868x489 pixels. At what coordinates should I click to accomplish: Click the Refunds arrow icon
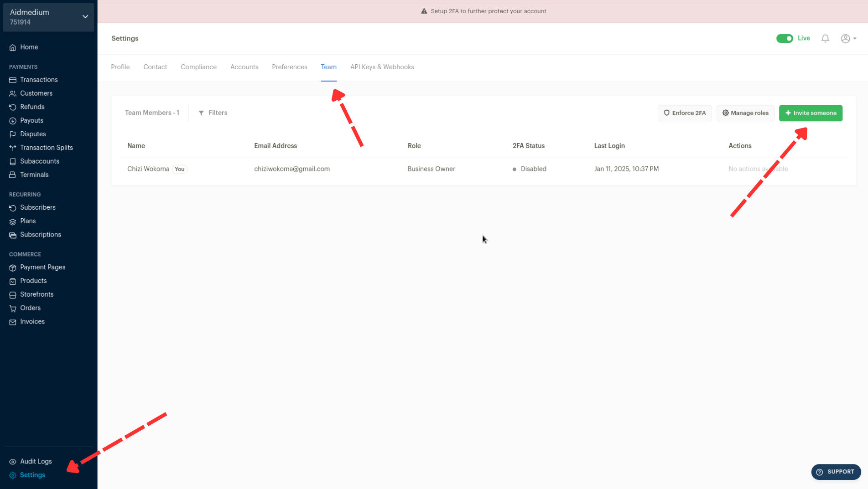point(13,108)
